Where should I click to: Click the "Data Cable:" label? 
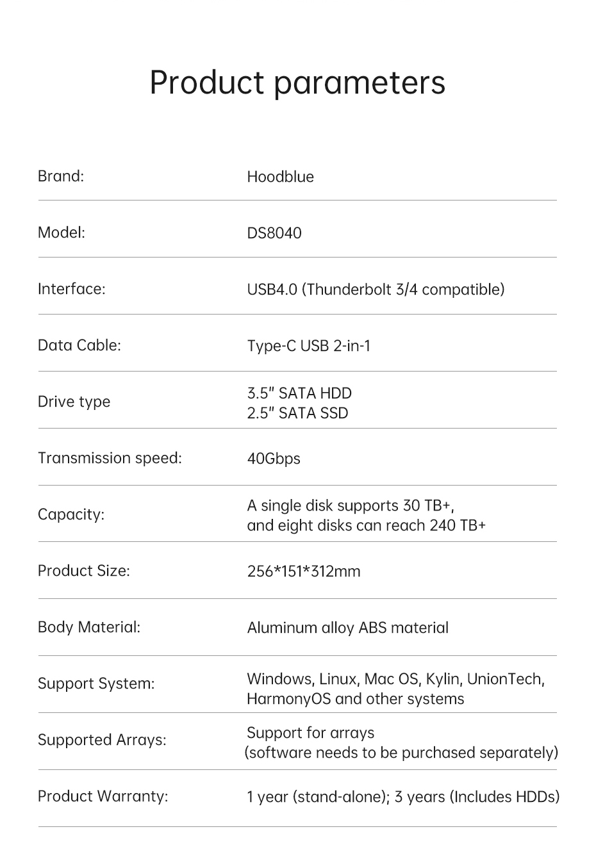tap(79, 345)
